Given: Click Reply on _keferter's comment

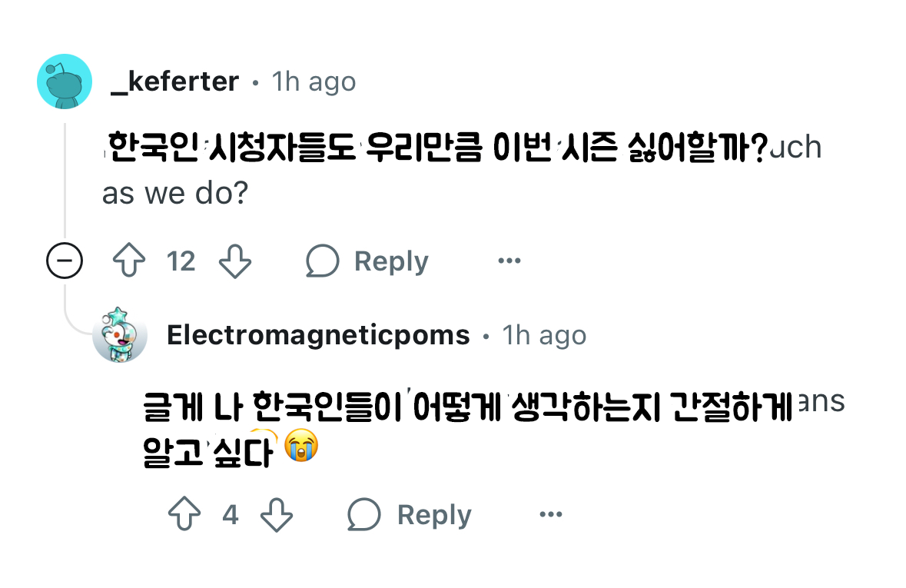Looking at the screenshot, I should tap(391, 261).
